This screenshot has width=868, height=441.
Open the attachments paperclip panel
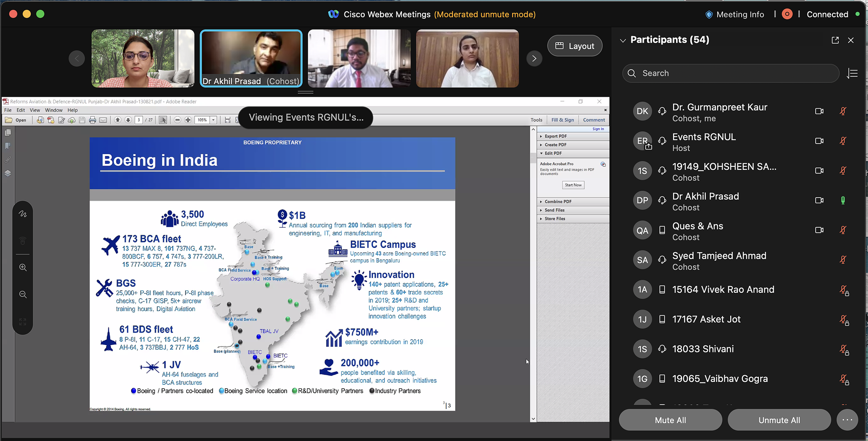coord(8,160)
